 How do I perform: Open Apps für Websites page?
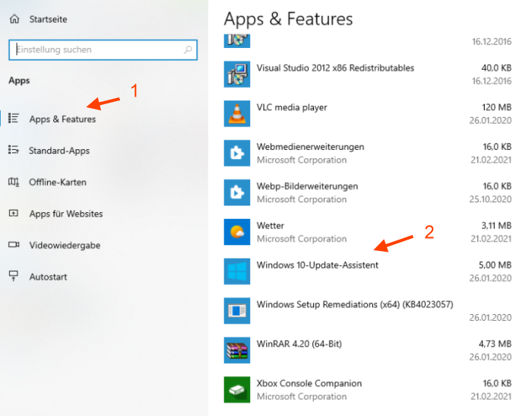(x=65, y=214)
